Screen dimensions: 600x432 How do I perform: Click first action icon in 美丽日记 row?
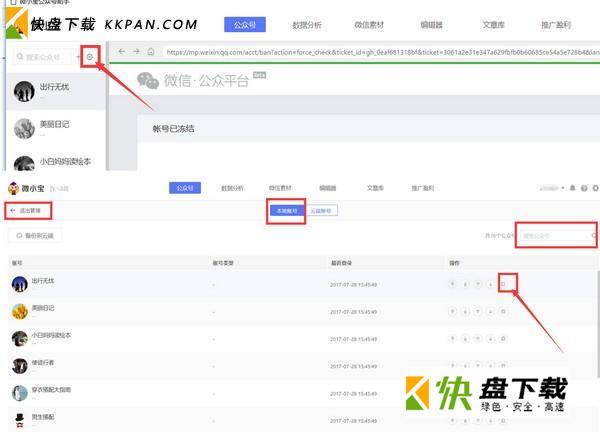452,311
